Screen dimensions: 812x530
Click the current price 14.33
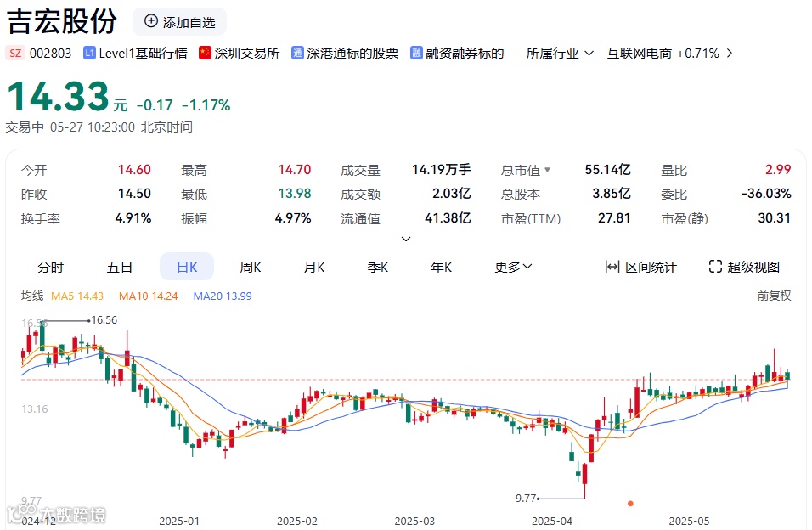[58, 96]
